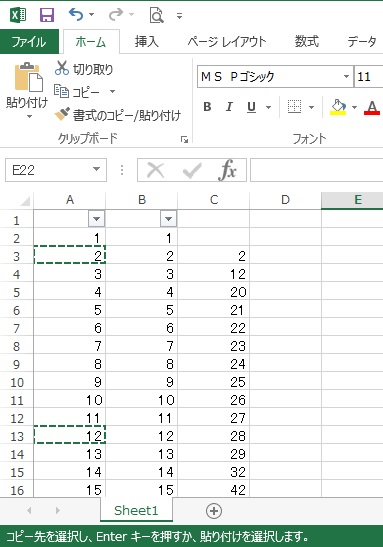Open the 数式 tab
383x547 pixels.
click(307, 42)
